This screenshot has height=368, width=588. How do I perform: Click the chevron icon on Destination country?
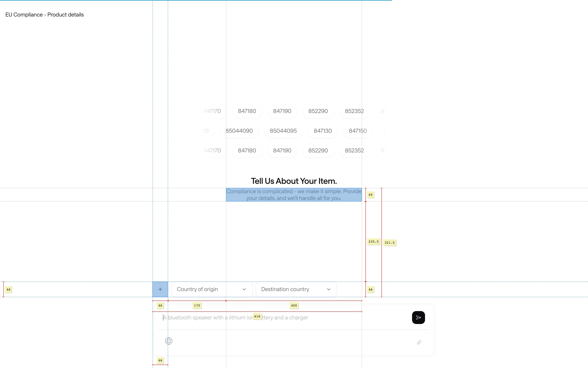[329, 289]
